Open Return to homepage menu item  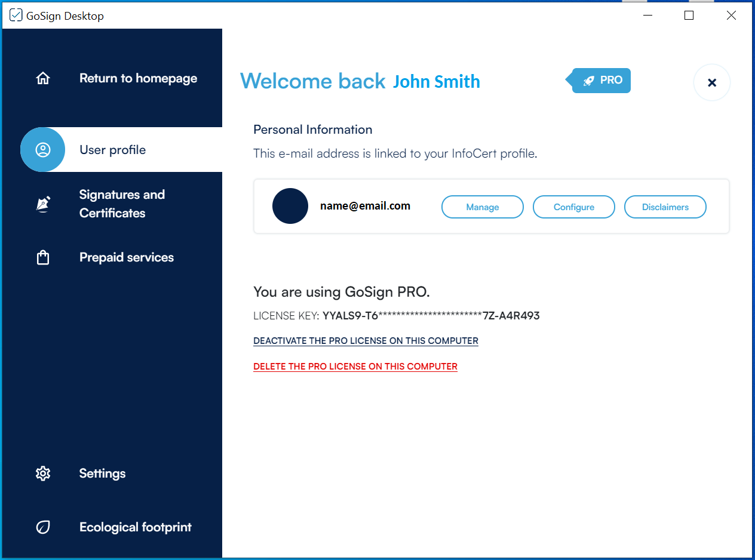(x=138, y=78)
